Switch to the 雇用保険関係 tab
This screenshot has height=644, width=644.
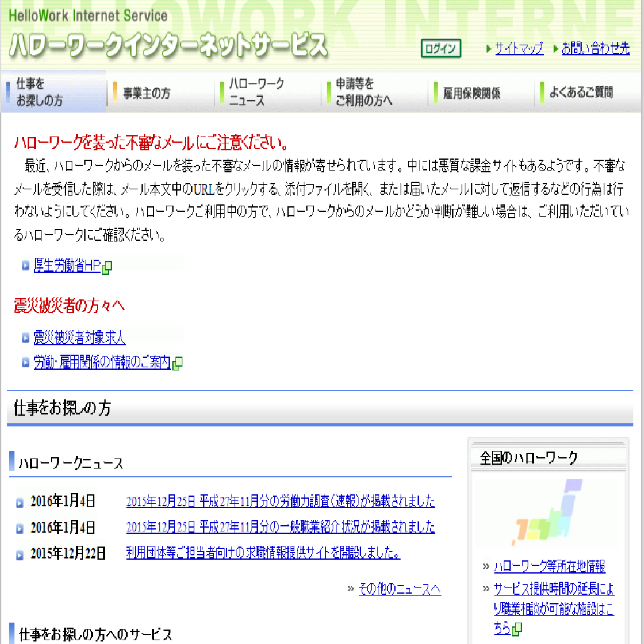pos(481,92)
